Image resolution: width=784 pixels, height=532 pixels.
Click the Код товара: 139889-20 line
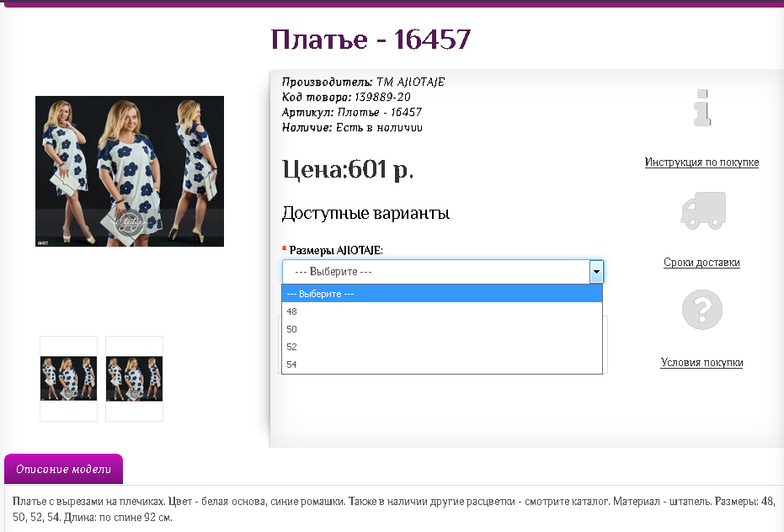[346, 97]
